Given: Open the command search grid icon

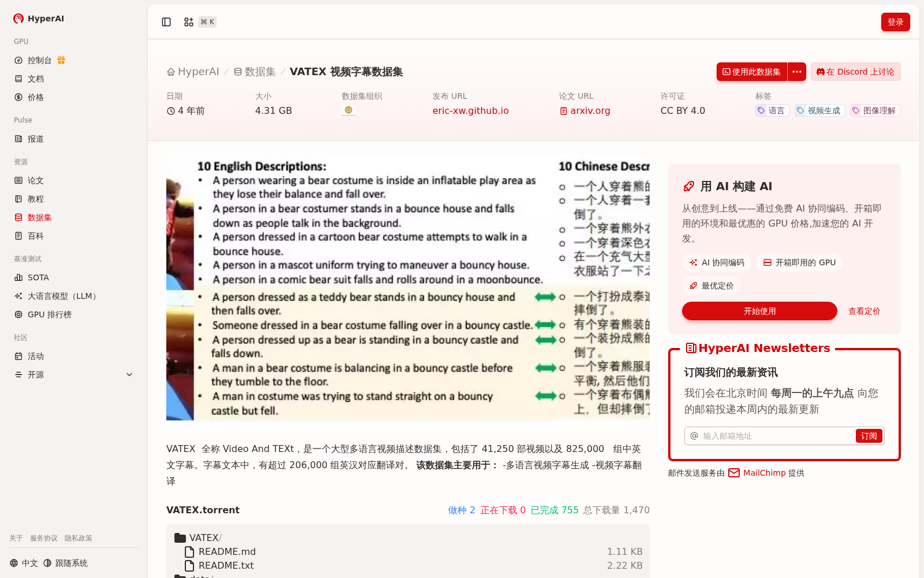Looking at the screenshot, I should tap(189, 22).
